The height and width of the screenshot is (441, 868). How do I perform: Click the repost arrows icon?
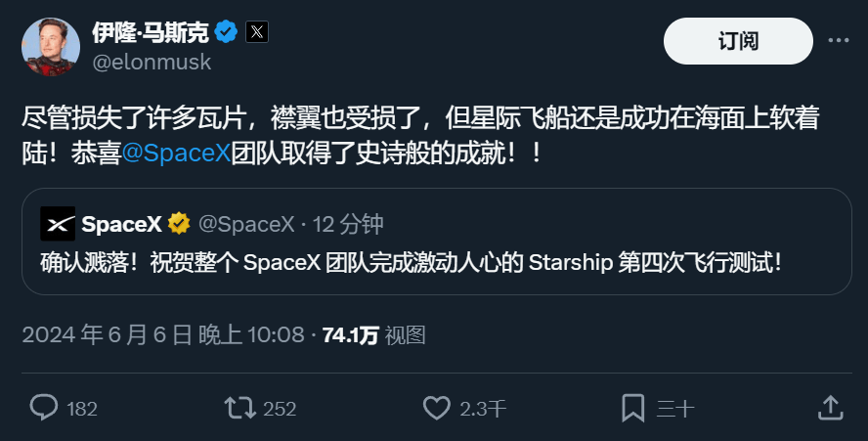[239, 407]
